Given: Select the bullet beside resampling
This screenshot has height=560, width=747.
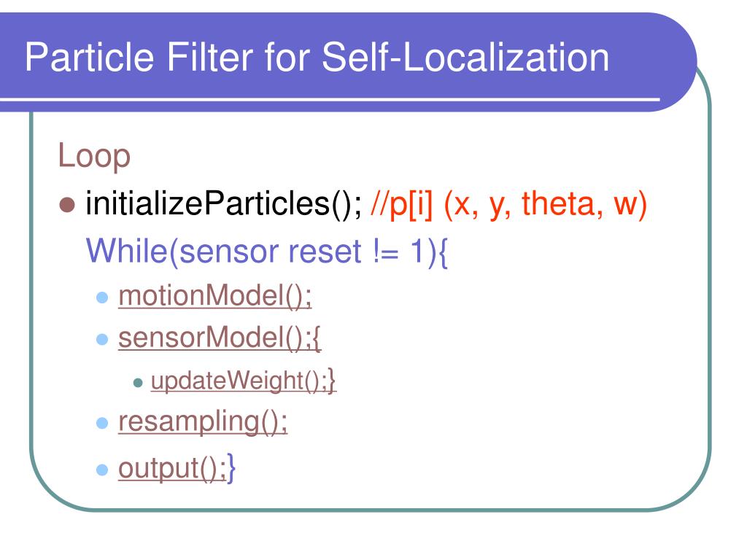Looking at the screenshot, I should click(102, 423).
